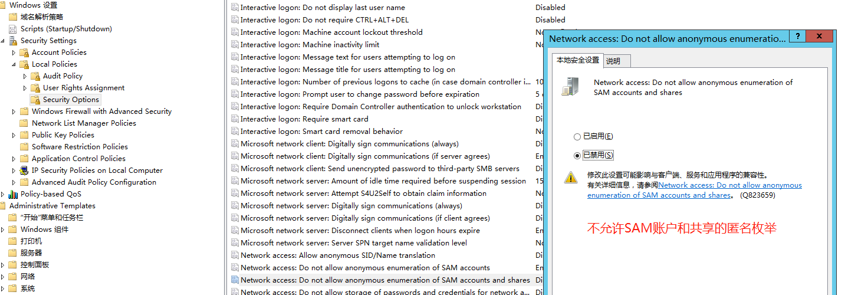Viewport: 868px width, 295px height.
Task: Click the IP Security Policies icon
Action: [24, 171]
